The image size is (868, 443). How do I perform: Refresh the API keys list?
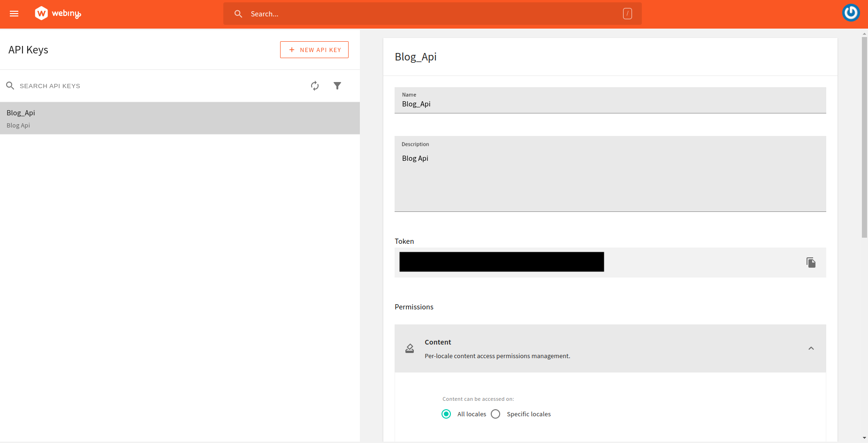click(x=315, y=86)
